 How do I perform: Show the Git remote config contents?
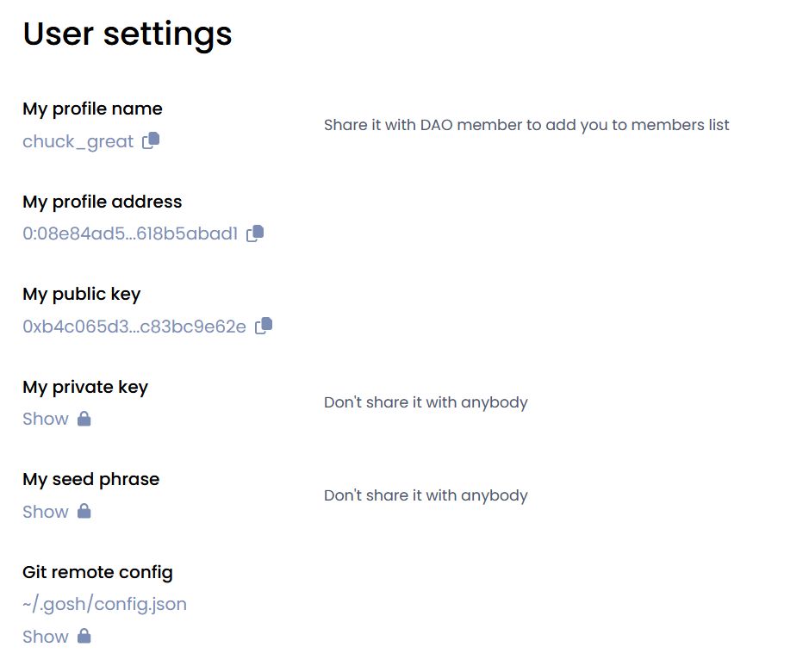pyautogui.click(x=46, y=637)
